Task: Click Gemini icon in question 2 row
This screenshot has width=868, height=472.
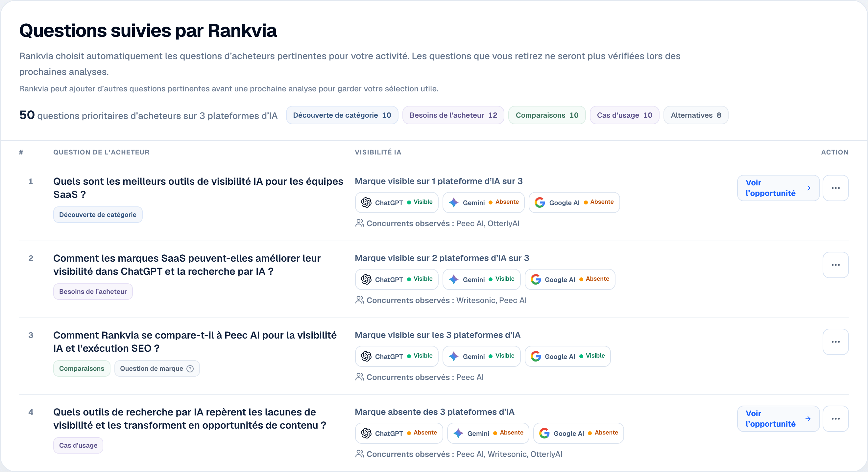Action: tap(454, 279)
